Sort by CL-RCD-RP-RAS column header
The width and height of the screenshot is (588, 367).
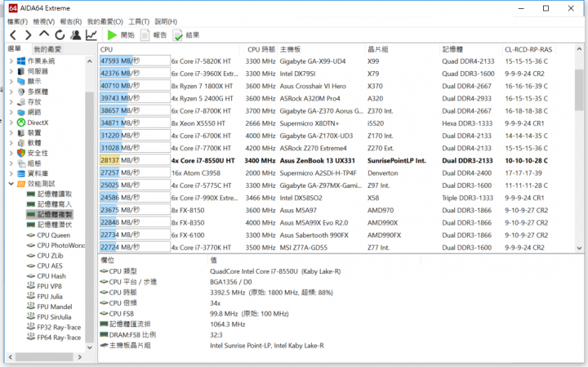click(528, 50)
